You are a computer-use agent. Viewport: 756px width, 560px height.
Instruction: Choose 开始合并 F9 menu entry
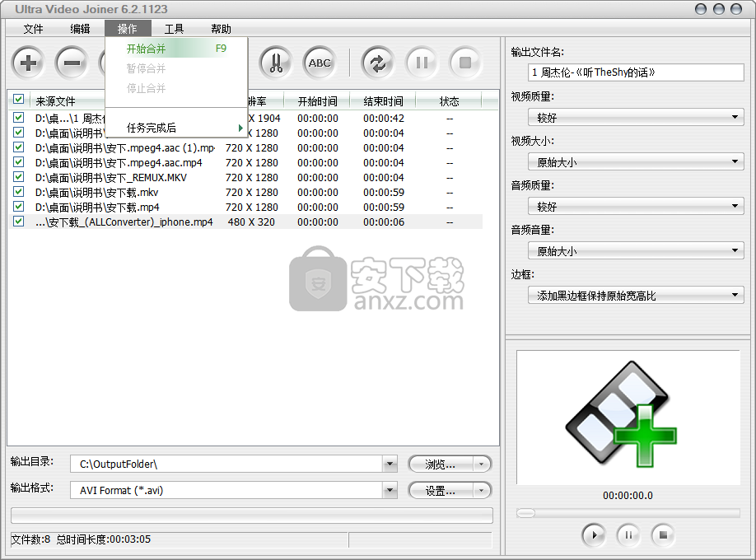[176, 49]
